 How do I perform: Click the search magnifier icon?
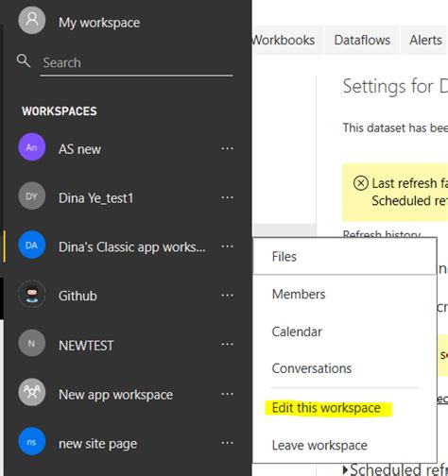(24, 60)
